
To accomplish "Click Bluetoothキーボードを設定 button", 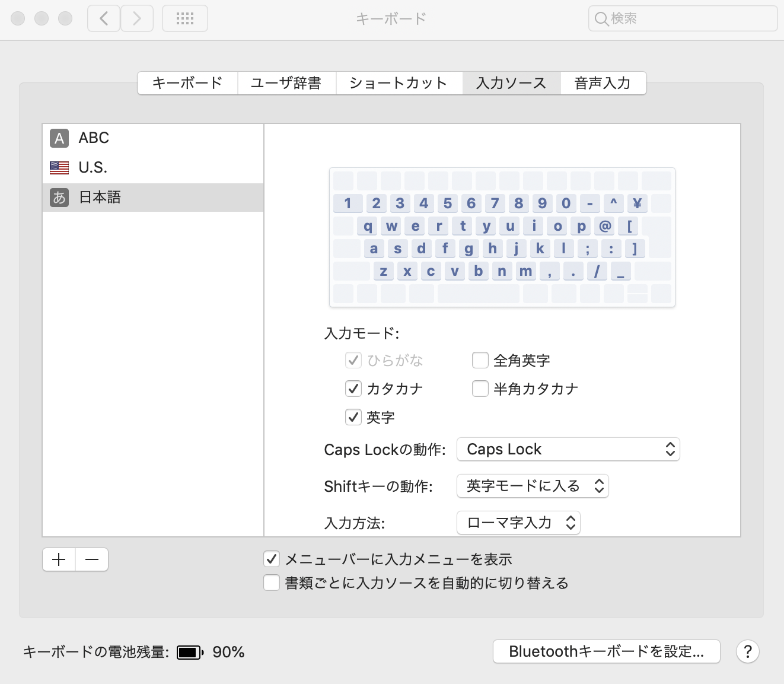I will [606, 651].
